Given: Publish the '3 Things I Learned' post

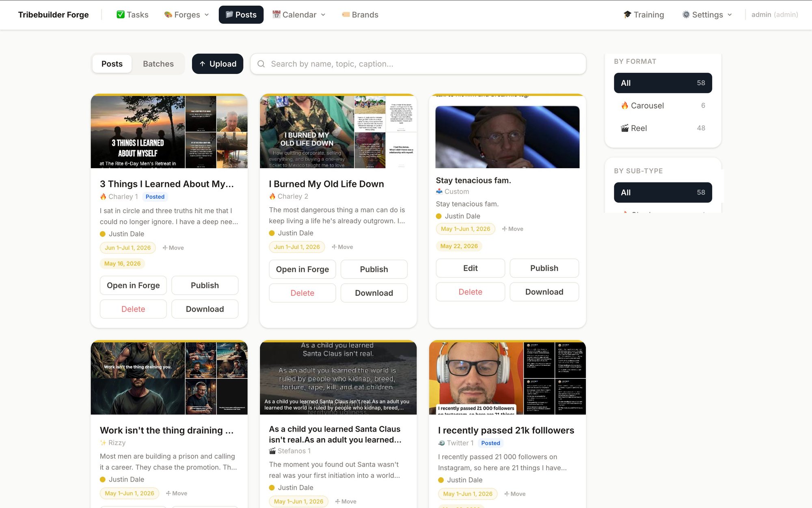Looking at the screenshot, I should coord(205,285).
